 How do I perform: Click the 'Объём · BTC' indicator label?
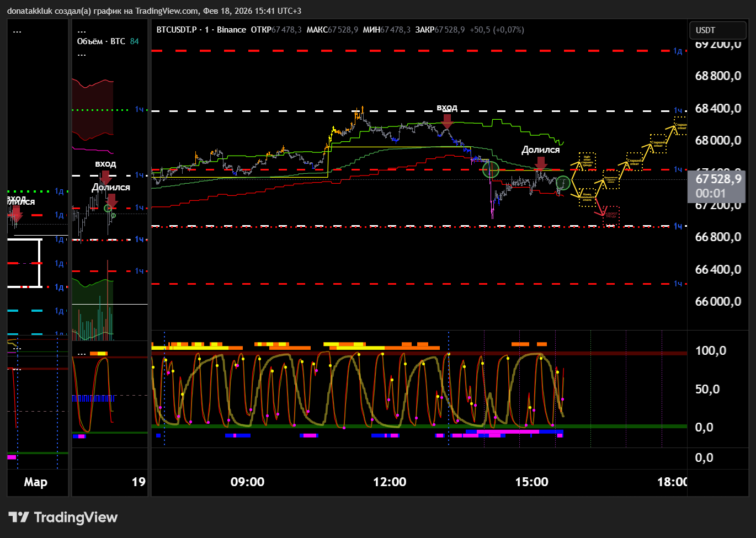[101, 41]
